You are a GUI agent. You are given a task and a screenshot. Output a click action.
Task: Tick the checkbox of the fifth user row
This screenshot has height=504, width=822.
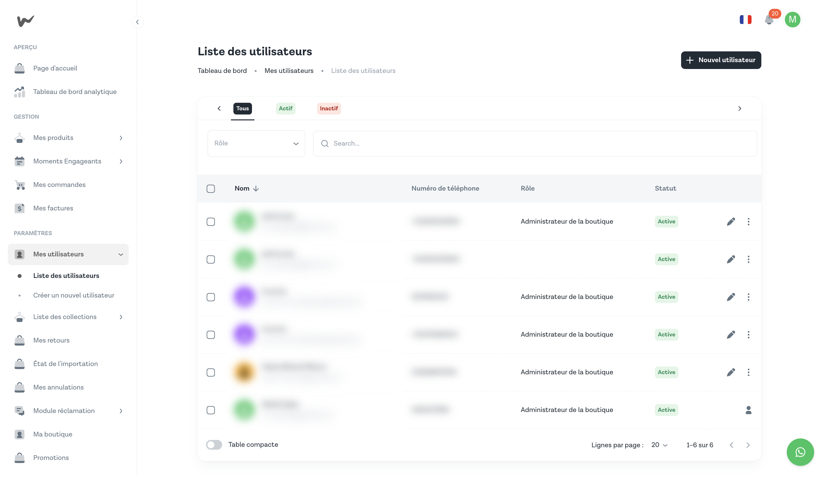pos(210,372)
